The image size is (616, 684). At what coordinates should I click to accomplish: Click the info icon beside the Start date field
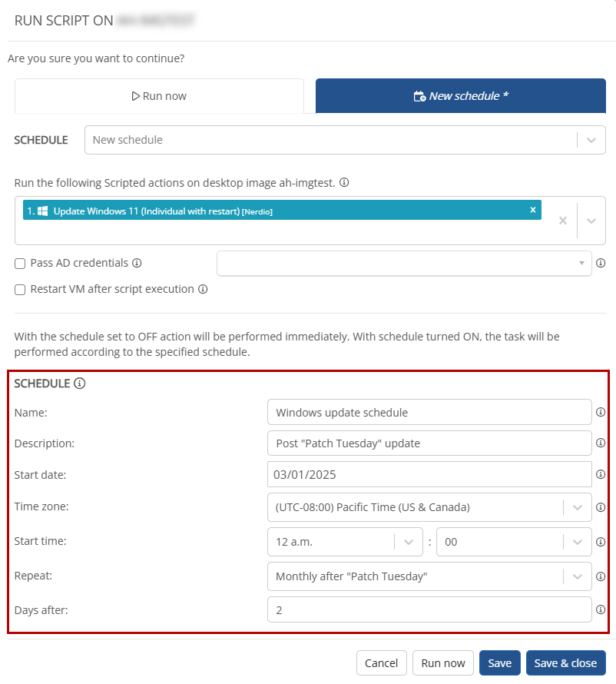coord(601,474)
